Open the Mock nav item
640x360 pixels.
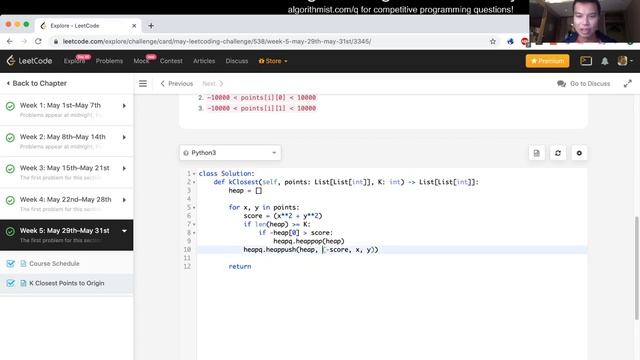[x=141, y=61]
